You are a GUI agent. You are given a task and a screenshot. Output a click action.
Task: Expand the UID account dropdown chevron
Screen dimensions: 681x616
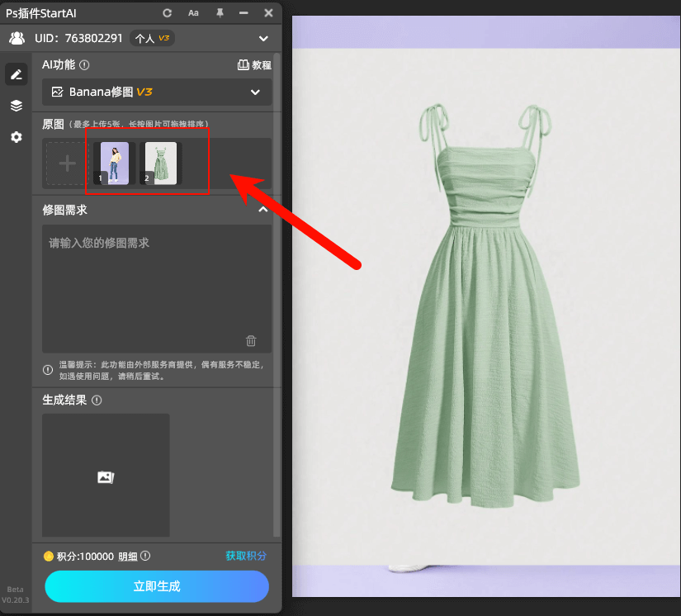[263, 38]
